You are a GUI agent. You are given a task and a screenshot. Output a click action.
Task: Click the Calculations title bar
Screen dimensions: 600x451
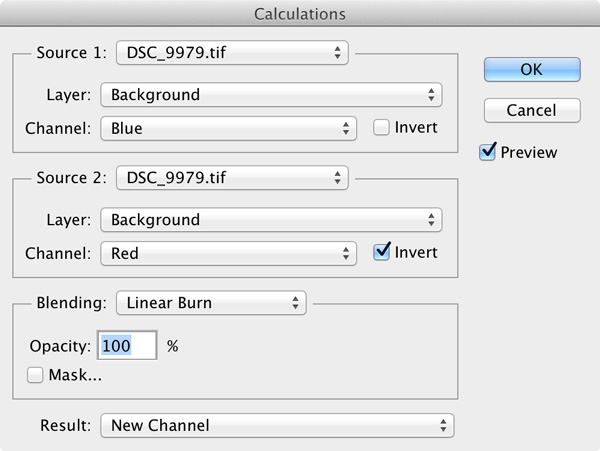click(x=300, y=14)
